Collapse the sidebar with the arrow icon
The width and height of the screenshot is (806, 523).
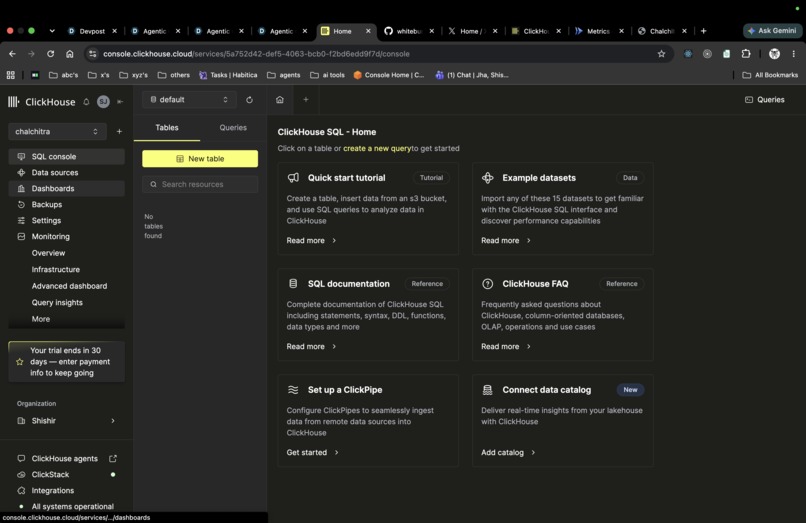120,102
